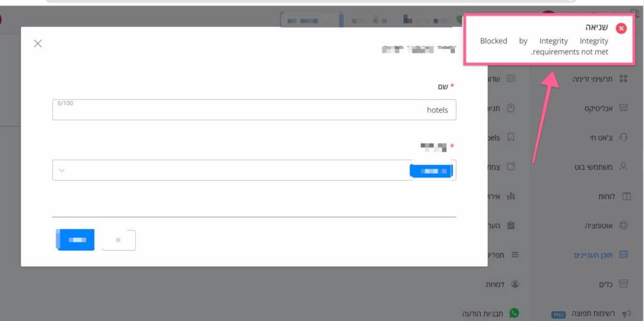Click the headset icon for צ'אט חי
This screenshot has height=321, width=644.
coord(623,137)
